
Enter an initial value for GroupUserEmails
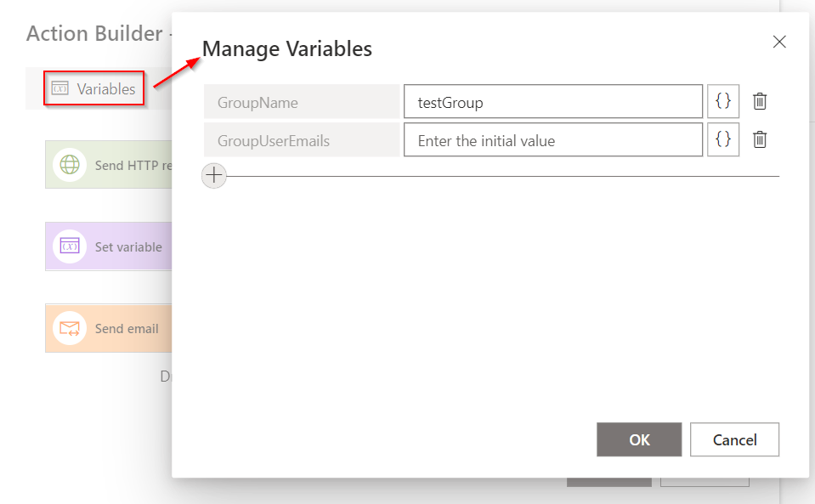coord(552,139)
